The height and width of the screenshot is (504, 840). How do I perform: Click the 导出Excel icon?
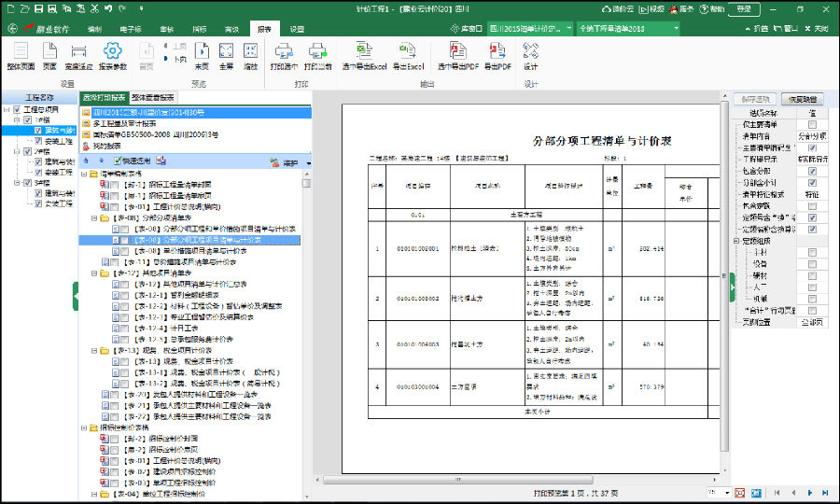click(x=407, y=51)
